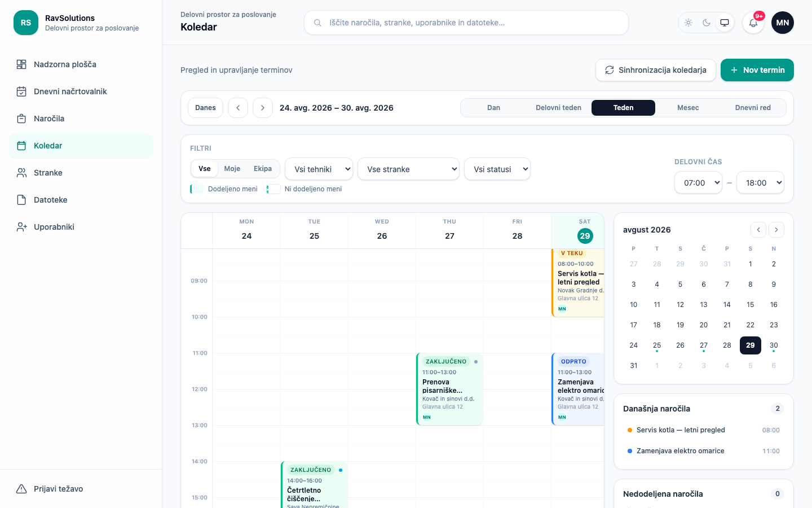Image resolution: width=812 pixels, height=508 pixels.
Task: Open Zamenjava elektro omarice in Današnja naročila
Action: [x=704, y=451]
